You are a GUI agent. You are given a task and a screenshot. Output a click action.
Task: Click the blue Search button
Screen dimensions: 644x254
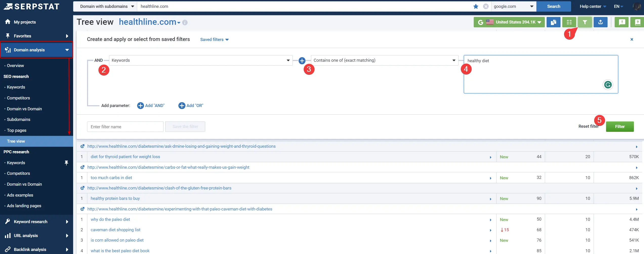pyautogui.click(x=554, y=6)
